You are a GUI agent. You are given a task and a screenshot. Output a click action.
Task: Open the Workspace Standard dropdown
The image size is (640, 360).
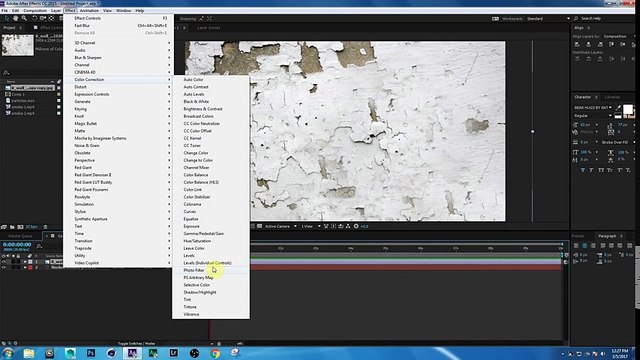click(548, 18)
